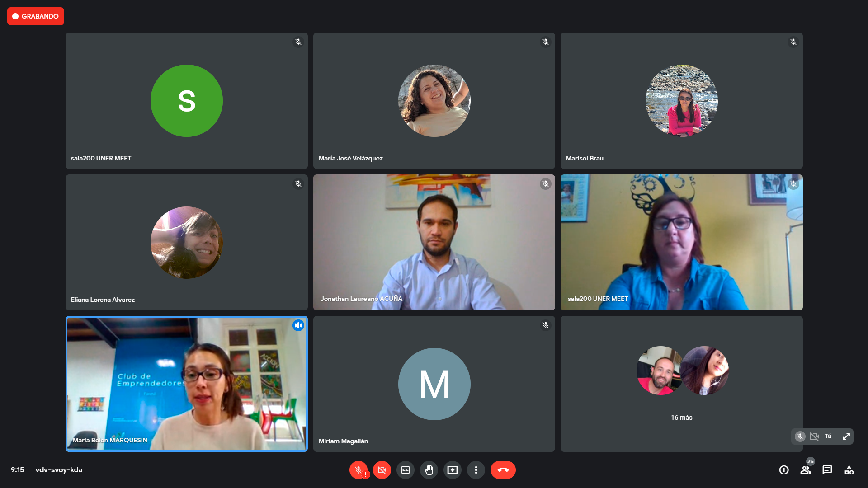Open the activities panel icon

pos(849,470)
